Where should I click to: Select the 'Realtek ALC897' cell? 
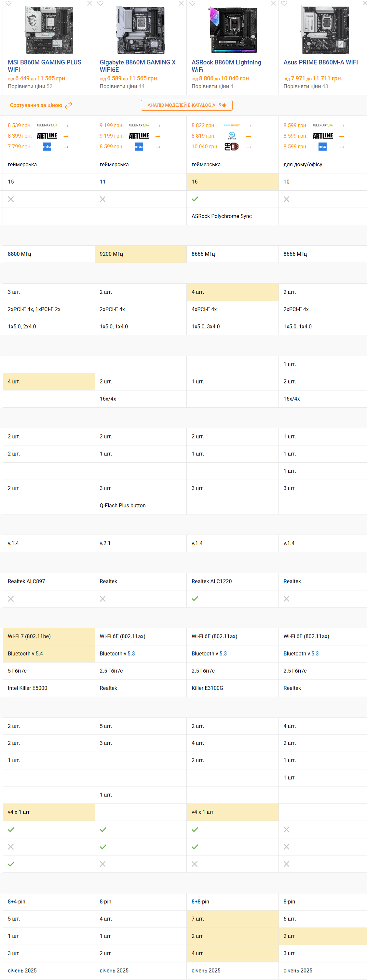(49, 581)
